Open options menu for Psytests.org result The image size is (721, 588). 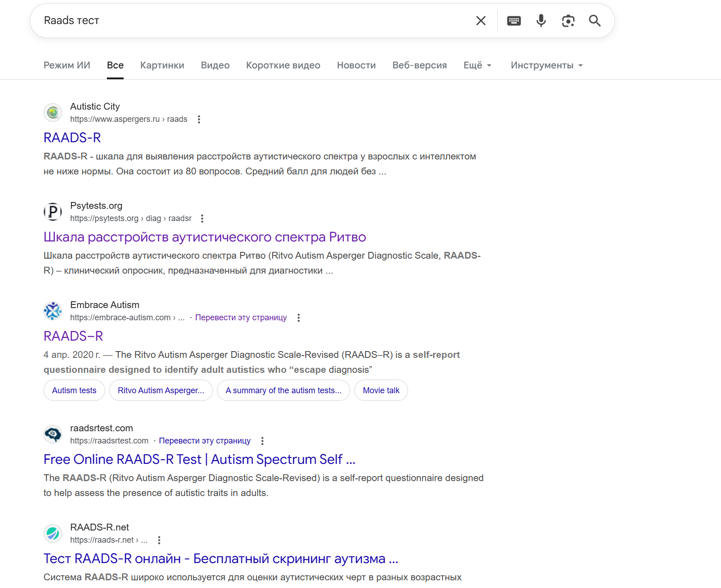tap(202, 218)
